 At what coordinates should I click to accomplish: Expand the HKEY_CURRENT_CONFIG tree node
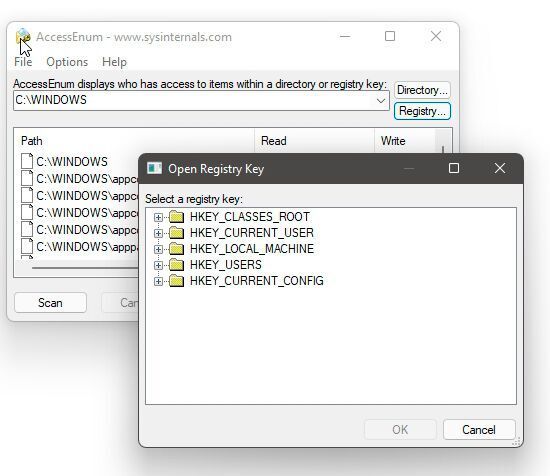158,281
